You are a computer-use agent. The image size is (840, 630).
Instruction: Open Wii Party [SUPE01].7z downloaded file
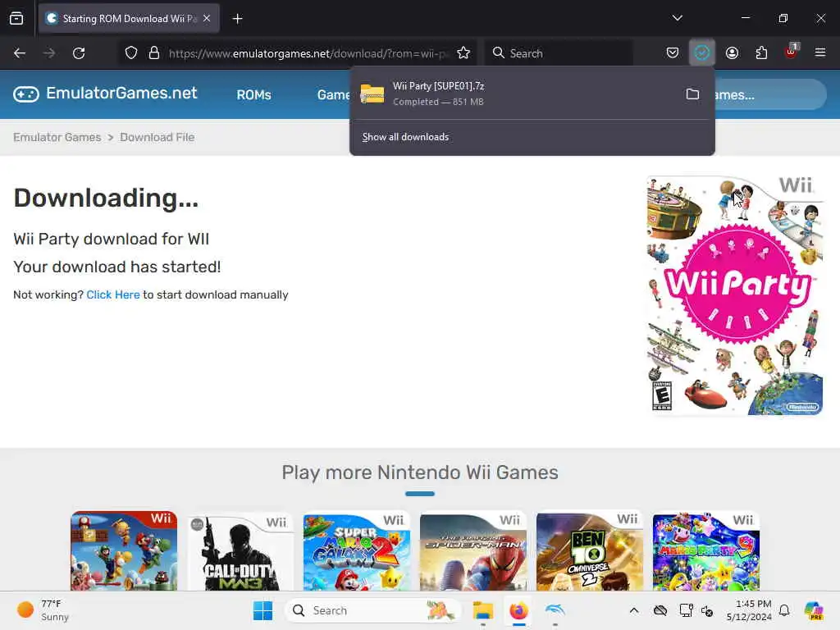[514, 94]
